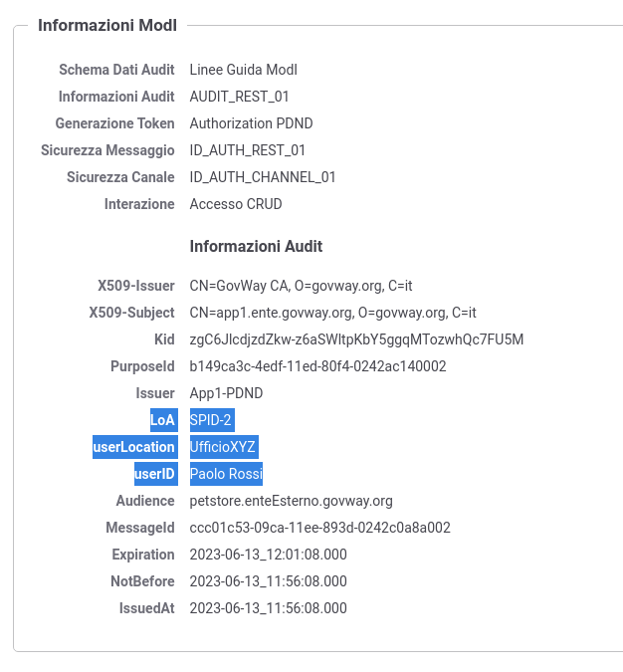Select the Paolo Rossi value
This screenshot has height=672, width=623.
click(x=226, y=474)
